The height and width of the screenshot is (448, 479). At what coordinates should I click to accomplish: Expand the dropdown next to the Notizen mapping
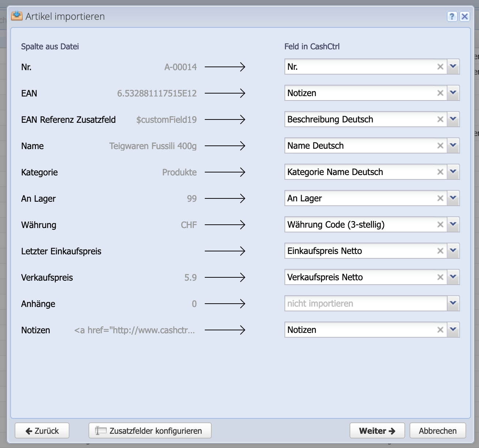point(453,330)
